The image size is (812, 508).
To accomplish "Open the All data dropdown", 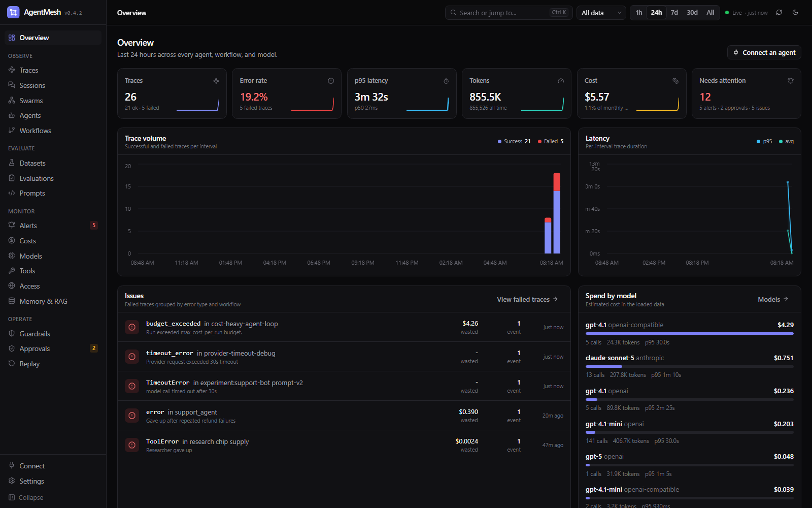I will [601, 13].
